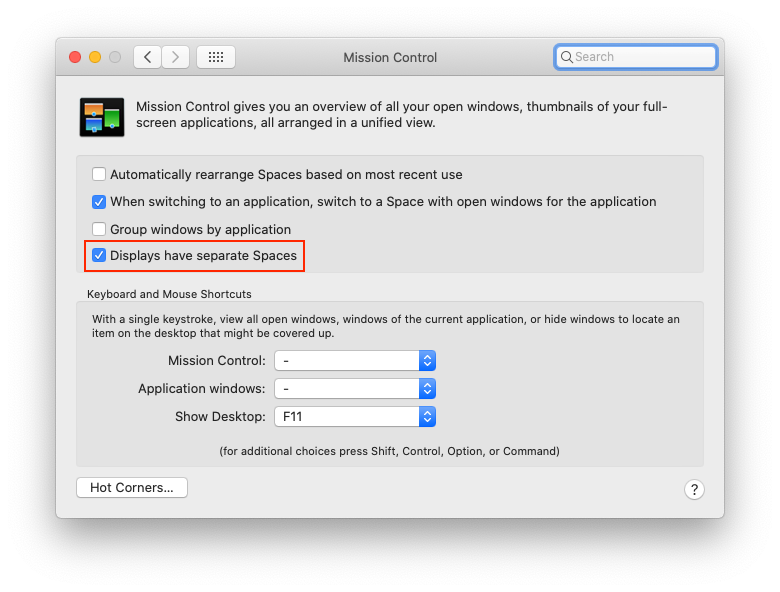Click the magnifier icon in Search field
This screenshot has height=592, width=780.
coord(566,57)
